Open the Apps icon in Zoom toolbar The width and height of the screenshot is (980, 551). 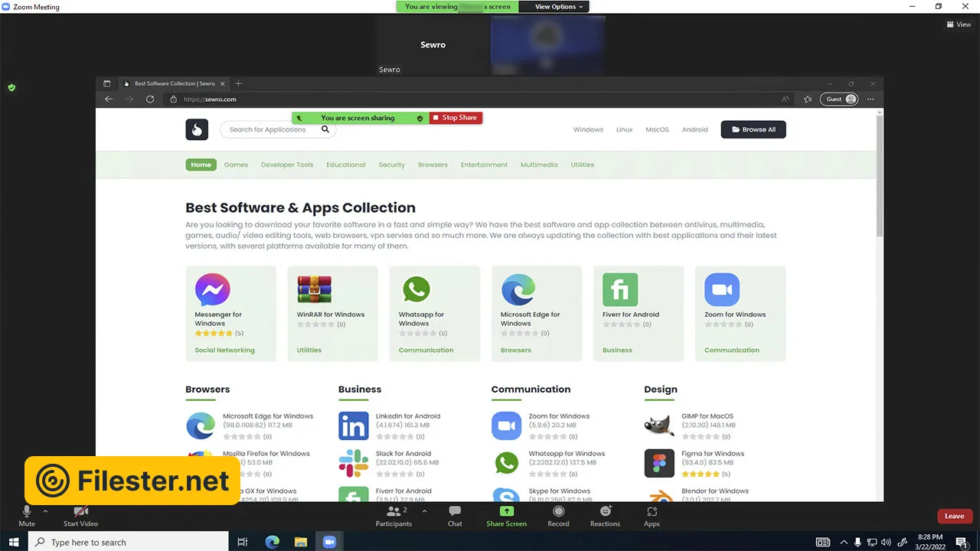tap(652, 512)
